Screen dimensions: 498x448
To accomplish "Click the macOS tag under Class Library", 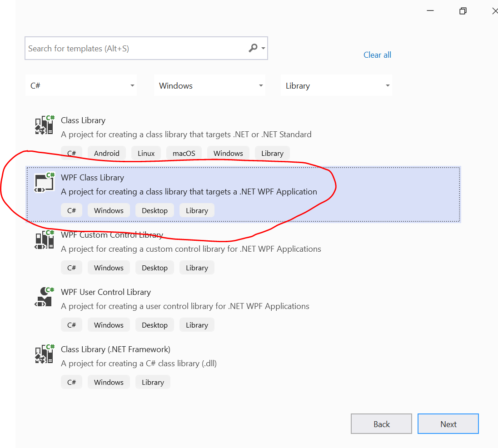I will point(184,153).
